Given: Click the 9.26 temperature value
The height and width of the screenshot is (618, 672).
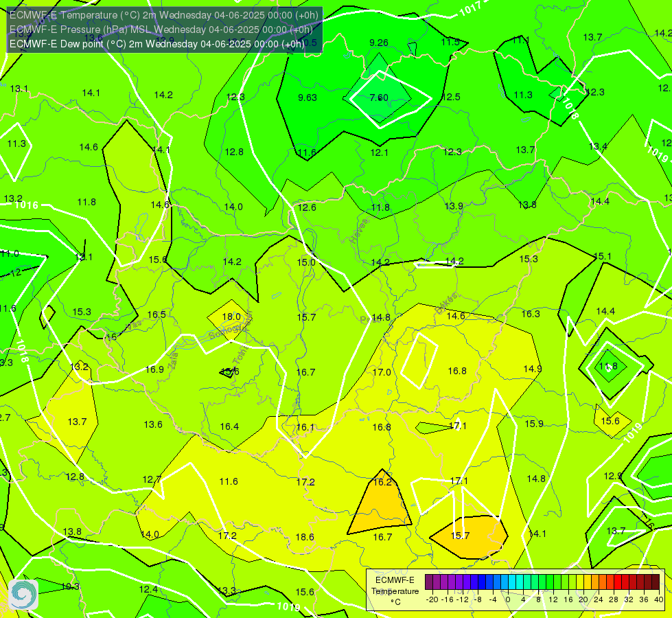Looking at the screenshot, I should tap(379, 43).
